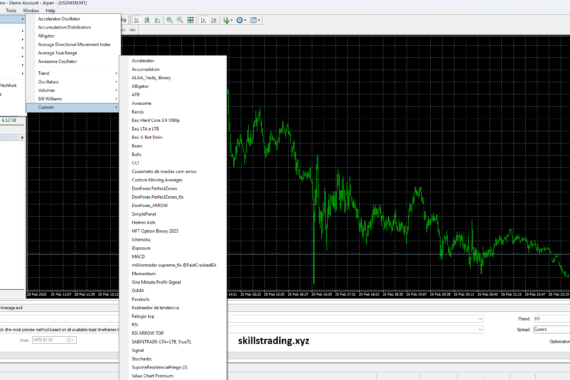570x380 pixels.
Task: Click the add indicators green plus icon
Action: tap(226, 20)
